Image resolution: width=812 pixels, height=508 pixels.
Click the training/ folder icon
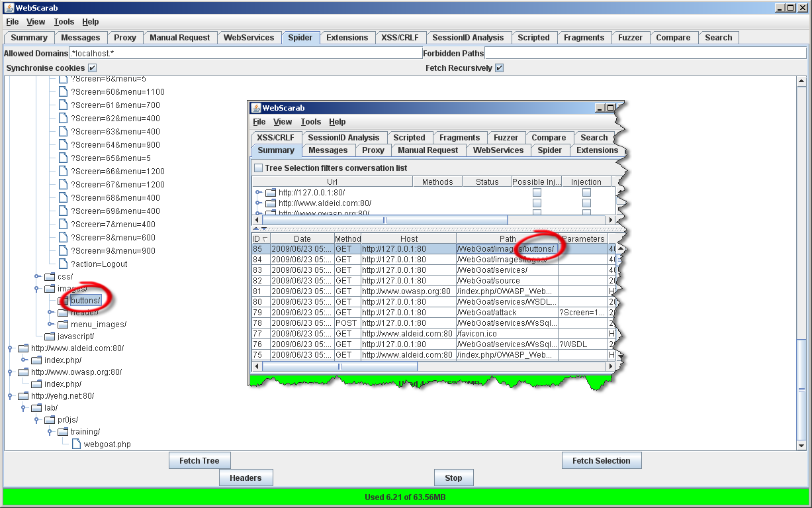pos(63,432)
